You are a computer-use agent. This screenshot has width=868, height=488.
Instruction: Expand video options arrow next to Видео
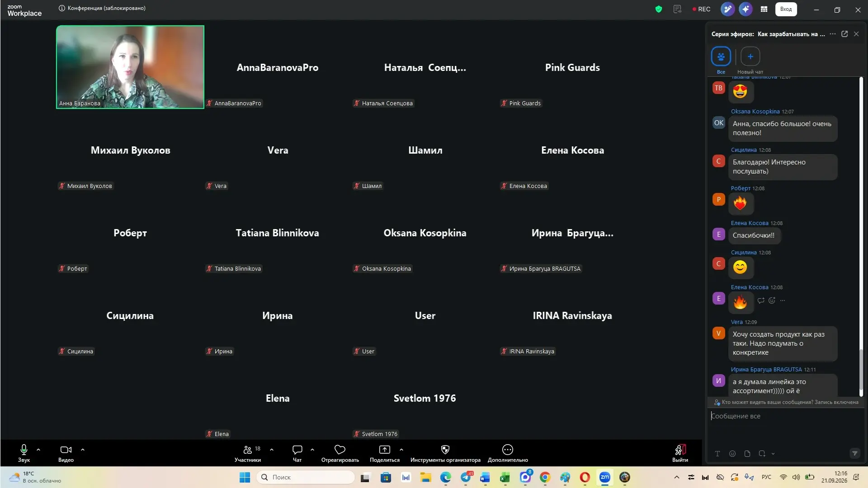click(83, 450)
